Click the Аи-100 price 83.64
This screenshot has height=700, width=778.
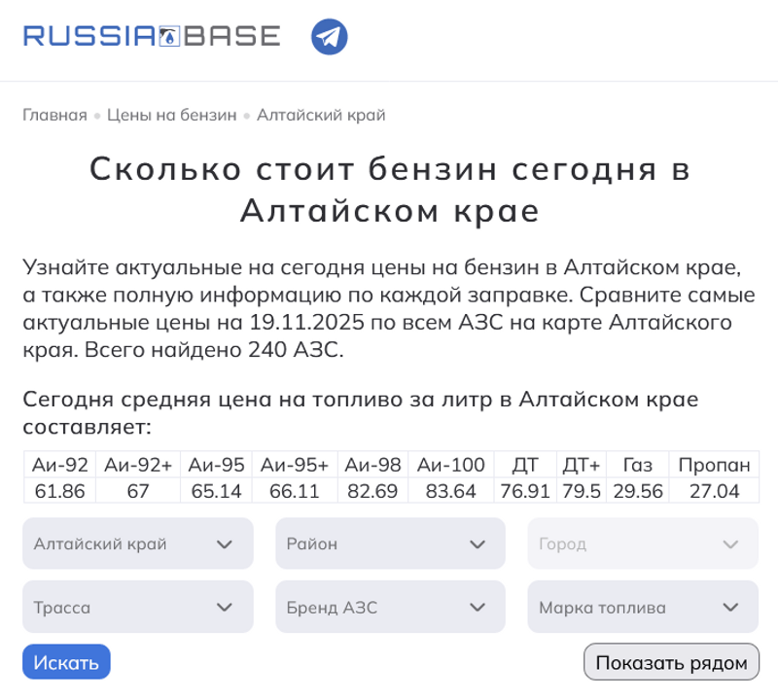[451, 491]
